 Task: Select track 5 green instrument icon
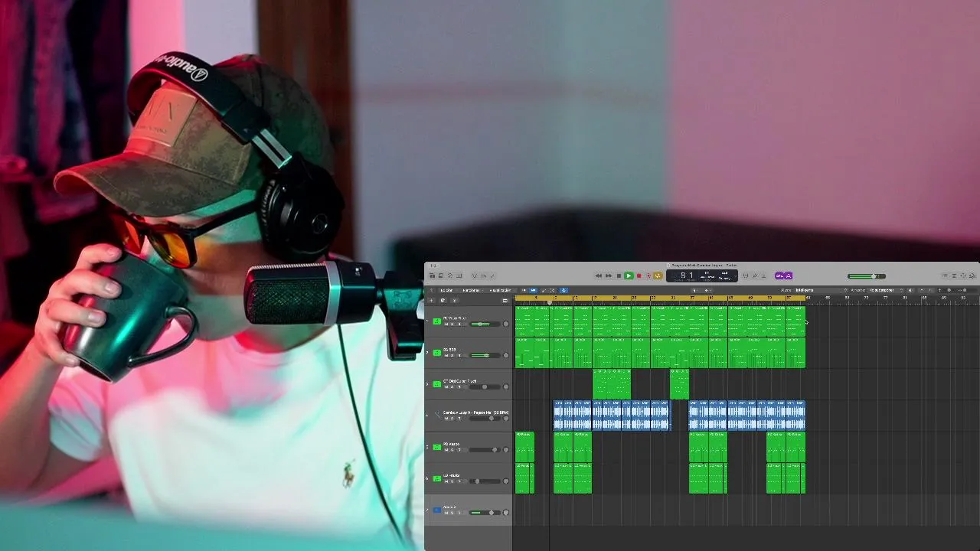coord(437,447)
